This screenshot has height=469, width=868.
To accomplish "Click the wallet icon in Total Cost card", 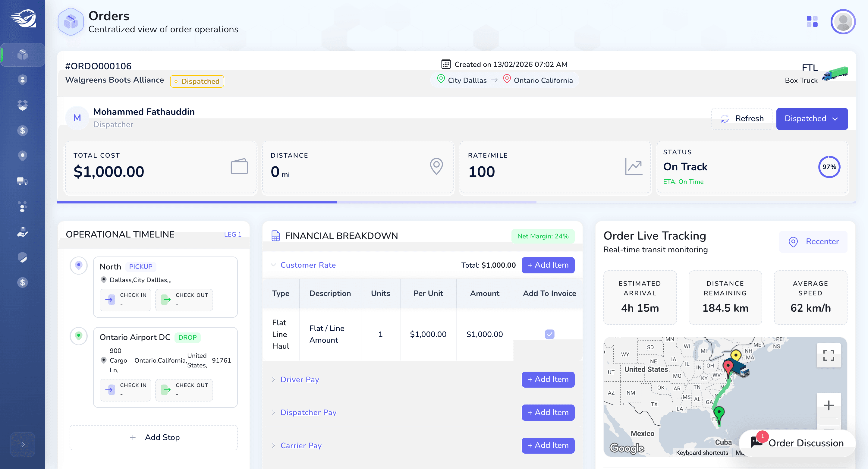I will (239, 166).
